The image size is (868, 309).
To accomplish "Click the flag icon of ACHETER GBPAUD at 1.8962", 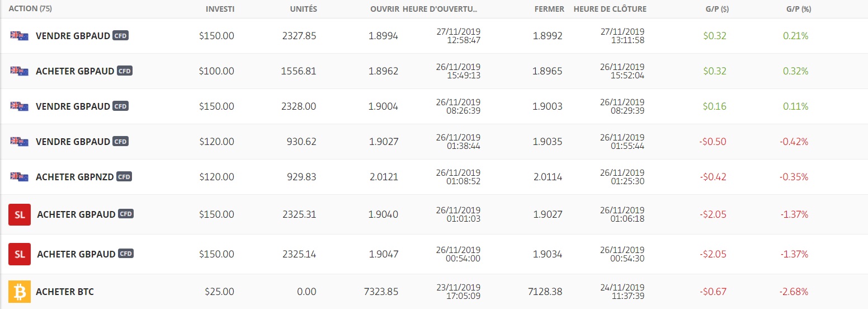I will point(20,71).
